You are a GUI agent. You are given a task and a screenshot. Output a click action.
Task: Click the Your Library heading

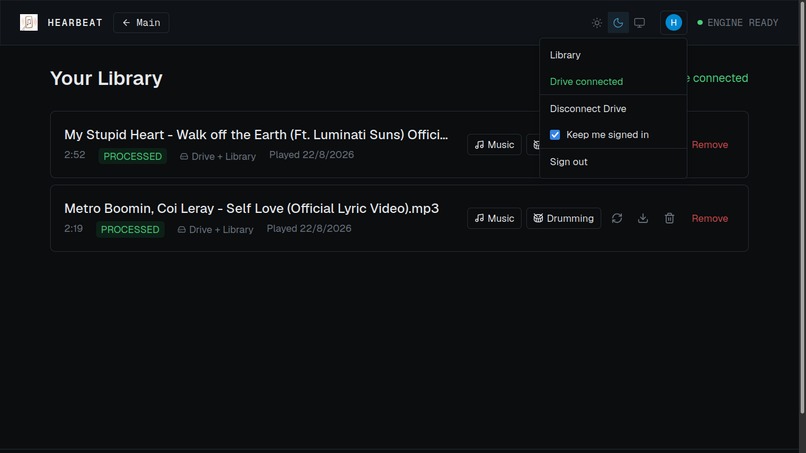pyautogui.click(x=106, y=78)
